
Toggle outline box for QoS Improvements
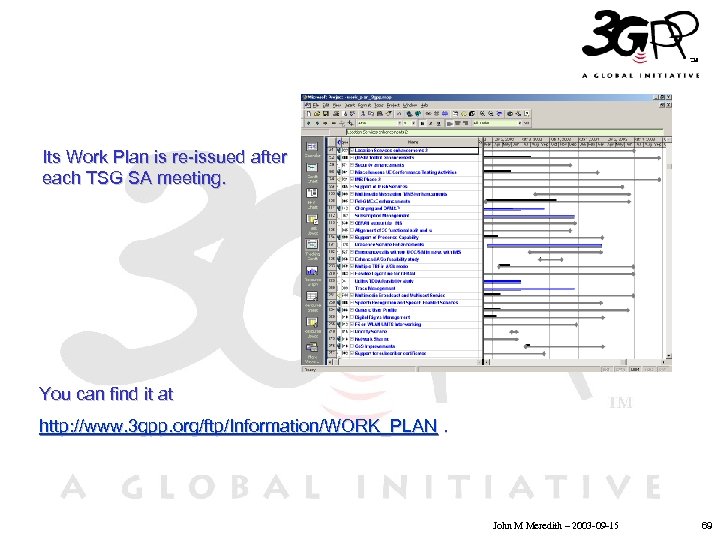pyautogui.click(x=352, y=346)
